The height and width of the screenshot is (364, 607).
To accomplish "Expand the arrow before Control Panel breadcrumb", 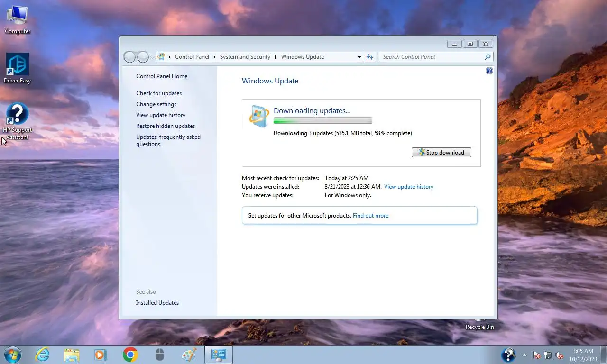I will (x=169, y=57).
